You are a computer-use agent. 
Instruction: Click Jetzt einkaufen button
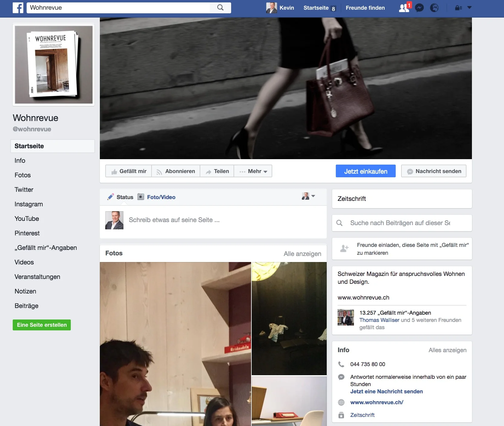click(x=365, y=171)
